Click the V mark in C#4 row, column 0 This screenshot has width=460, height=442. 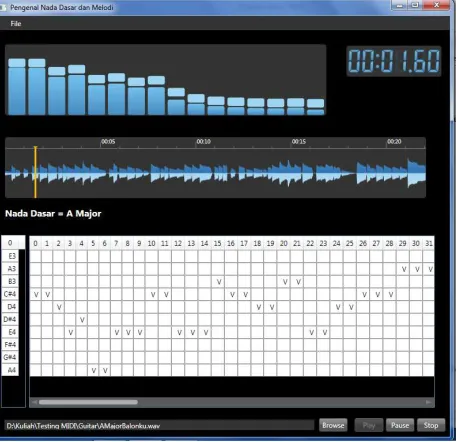(x=36, y=295)
